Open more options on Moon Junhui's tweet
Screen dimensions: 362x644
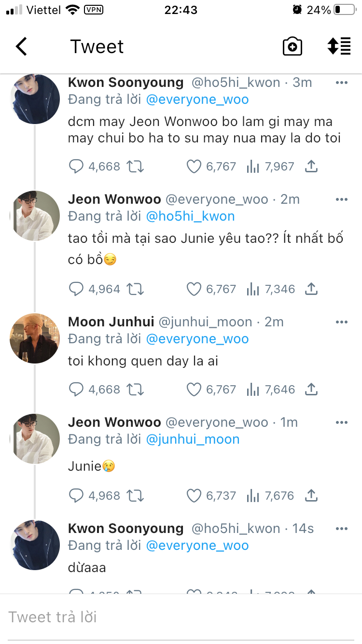[341, 322]
